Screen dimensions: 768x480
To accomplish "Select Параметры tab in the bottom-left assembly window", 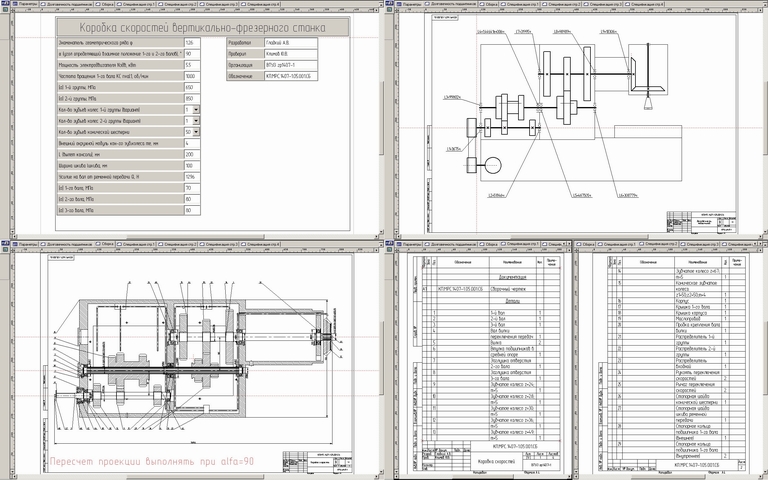I will (27, 243).
